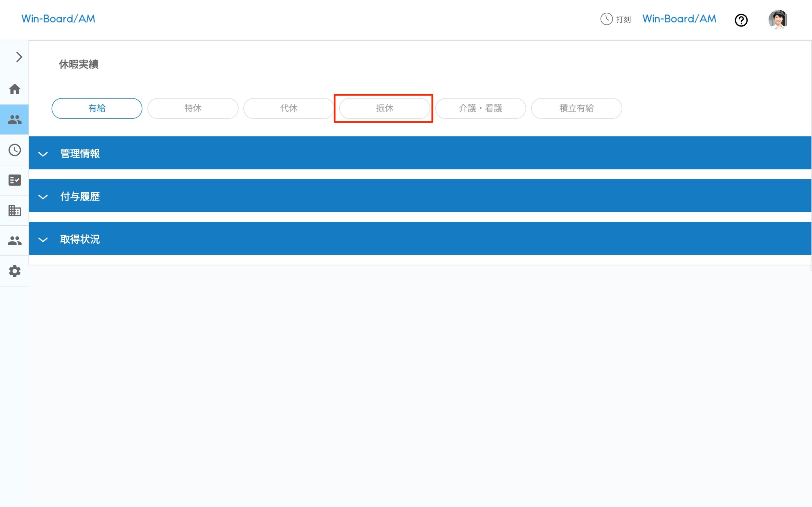812x507 pixels.
Task: Click the checklist icon in sidebar
Action: point(14,180)
